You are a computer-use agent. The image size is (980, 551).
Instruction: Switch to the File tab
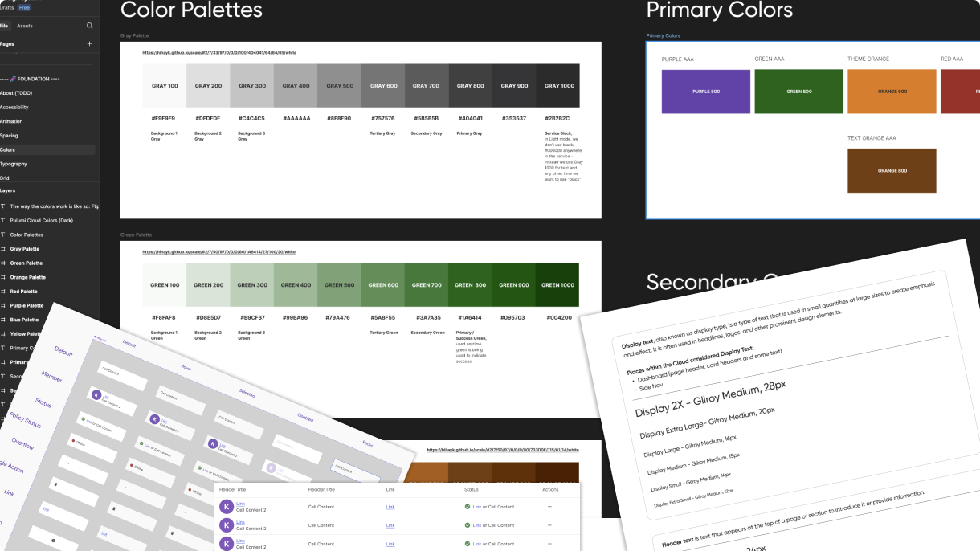3,26
